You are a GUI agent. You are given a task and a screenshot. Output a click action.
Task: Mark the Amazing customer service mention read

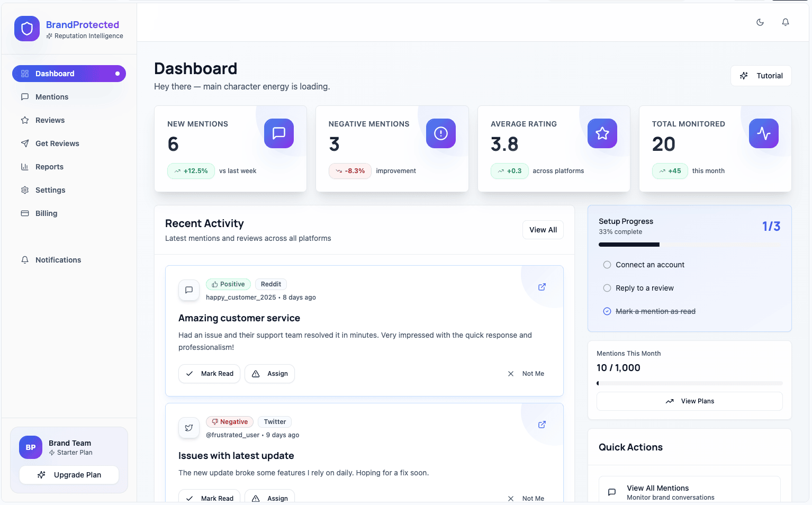coord(210,374)
